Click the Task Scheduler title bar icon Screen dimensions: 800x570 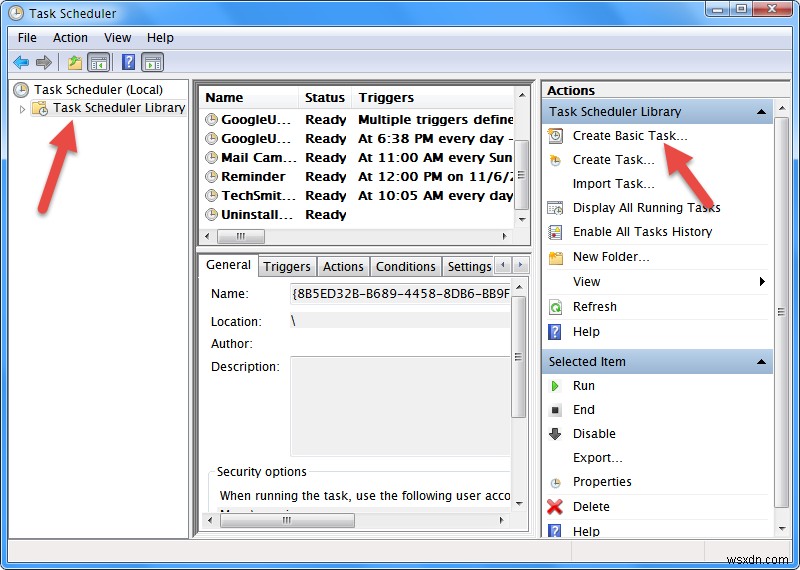pos(16,13)
